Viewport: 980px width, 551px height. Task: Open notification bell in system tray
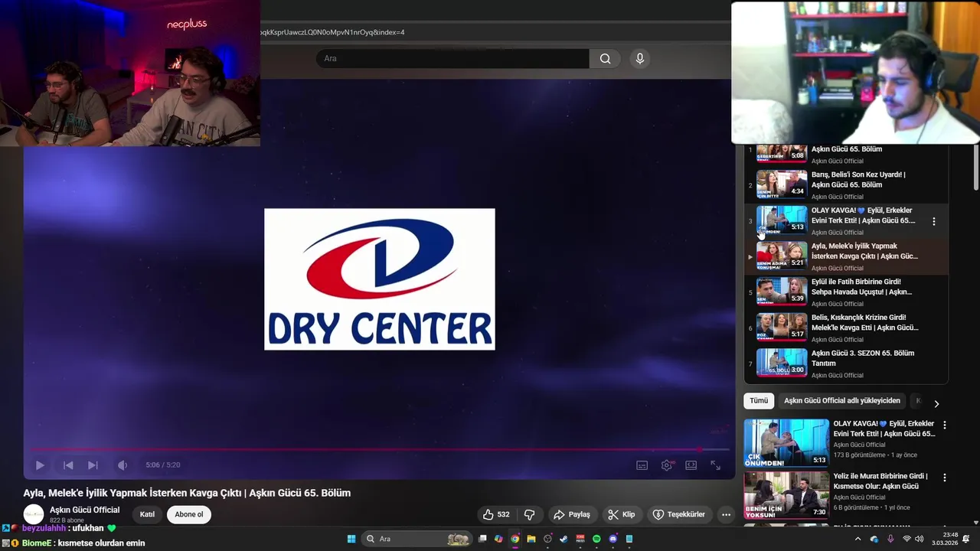click(x=966, y=539)
